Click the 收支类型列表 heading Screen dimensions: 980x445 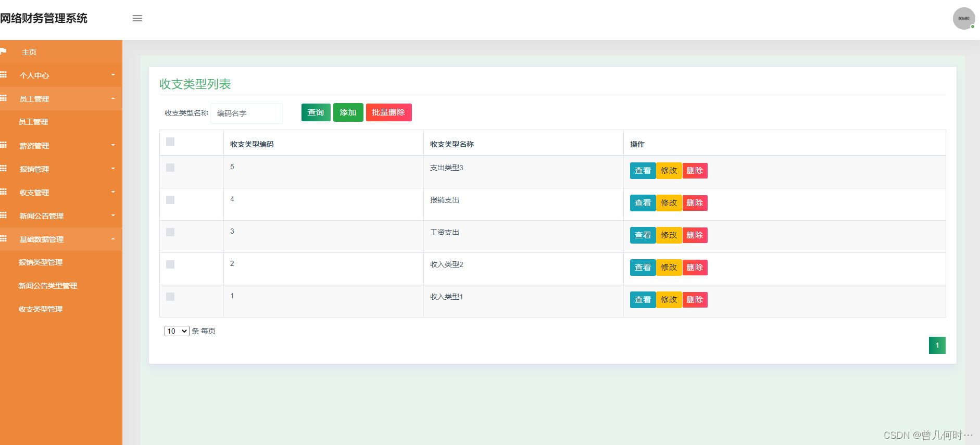click(x=195, y=84)
